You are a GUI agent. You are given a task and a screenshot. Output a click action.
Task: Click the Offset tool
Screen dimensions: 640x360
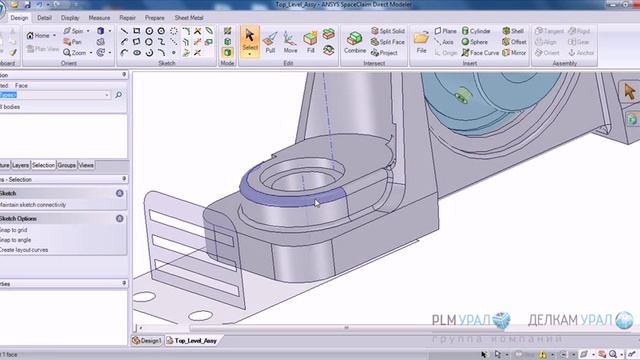[x=514, y=42]
